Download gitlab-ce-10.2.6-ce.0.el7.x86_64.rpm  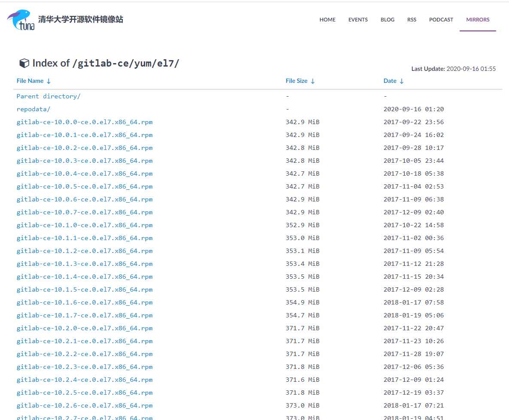point(85,405)
